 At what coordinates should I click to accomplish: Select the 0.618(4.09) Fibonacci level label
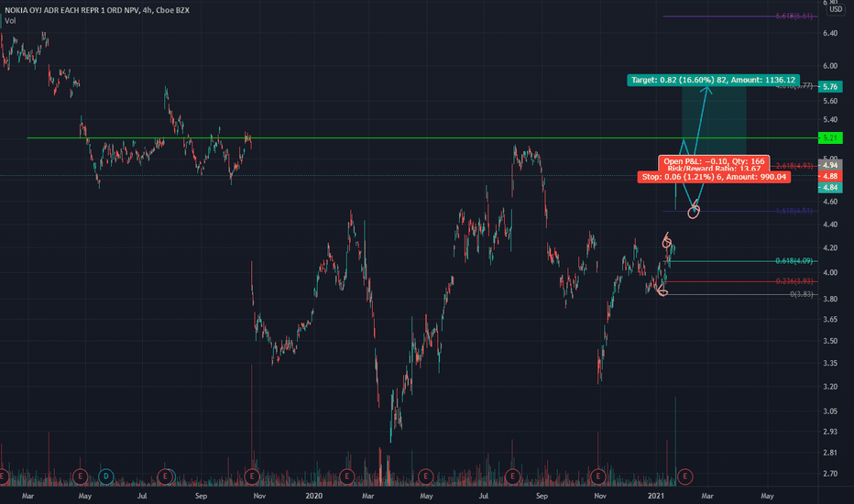coord(794,261)
